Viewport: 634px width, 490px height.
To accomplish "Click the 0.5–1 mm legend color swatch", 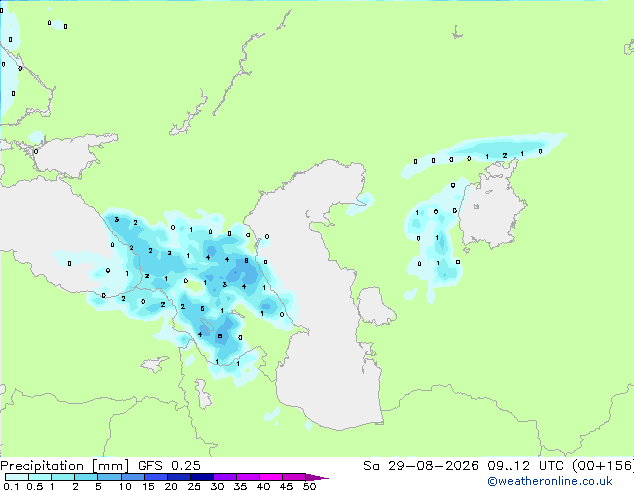I will tap(40, 477).
